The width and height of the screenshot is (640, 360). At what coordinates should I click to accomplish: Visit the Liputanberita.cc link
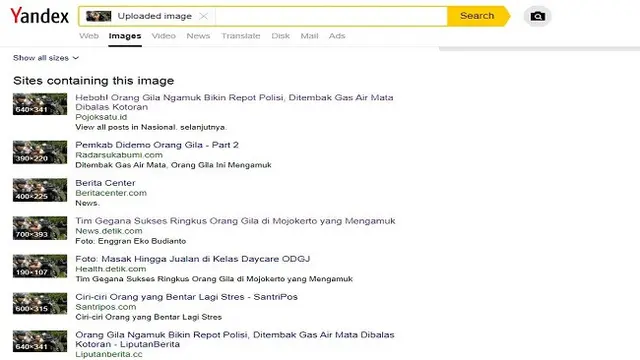point(109,354)
